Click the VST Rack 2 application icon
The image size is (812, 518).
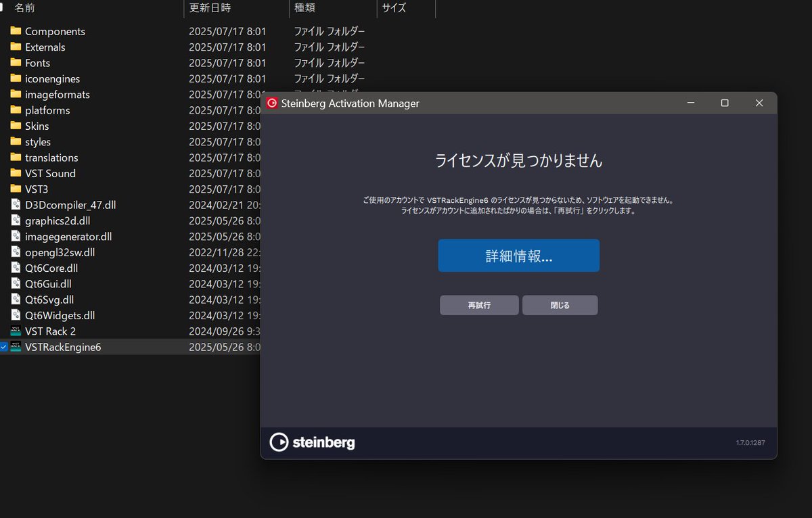16,331
